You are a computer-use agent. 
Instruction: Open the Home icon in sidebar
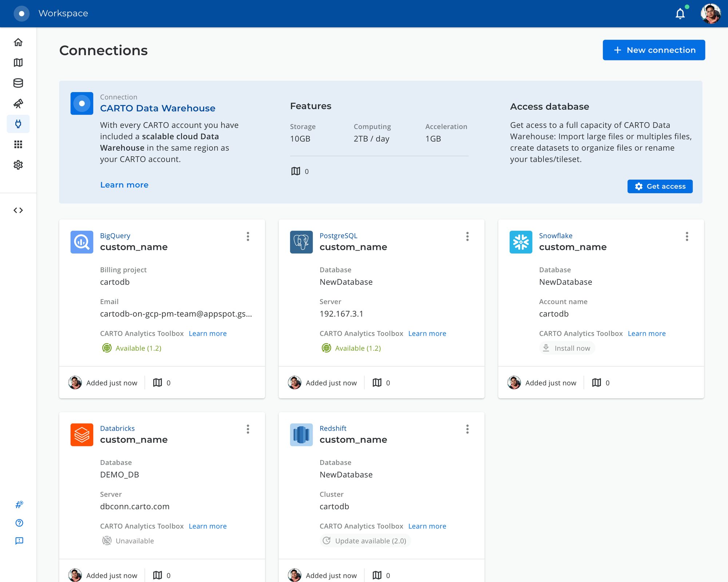18,42
